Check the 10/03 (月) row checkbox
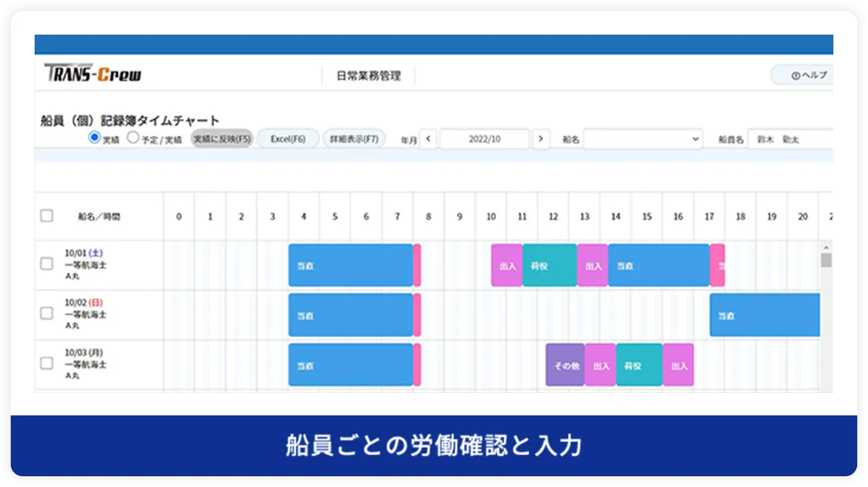The height and width of the screenshot is (487, 868). click(x=47, y=363)
